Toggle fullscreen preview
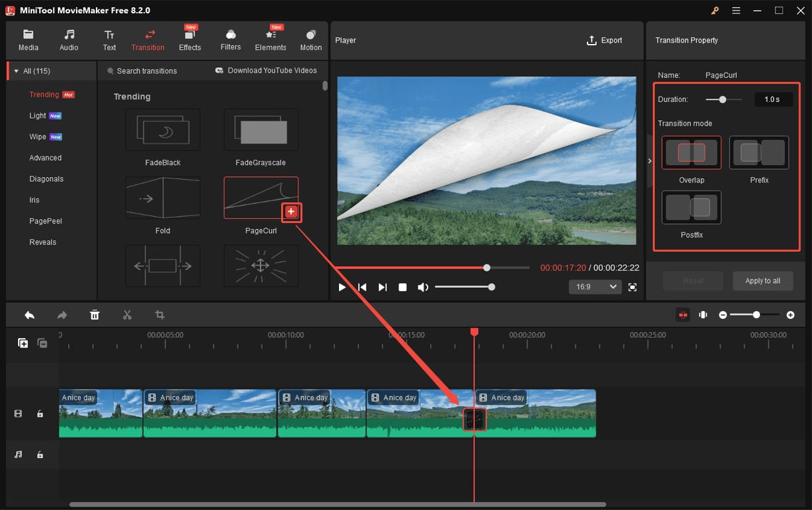 click(632, 287)
